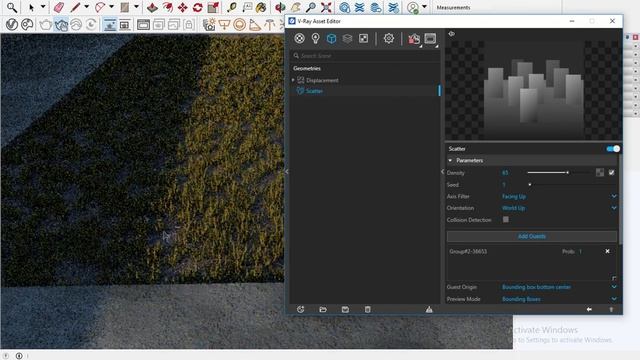The height and width of the screenshot is (360, 640).
Task: Import asset file folder icon
Action: [x=323, y=309]
